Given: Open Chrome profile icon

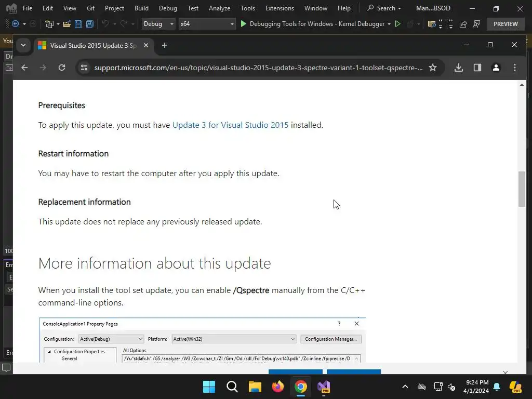Looking at the screenshot, I should (x=496, y=68).
